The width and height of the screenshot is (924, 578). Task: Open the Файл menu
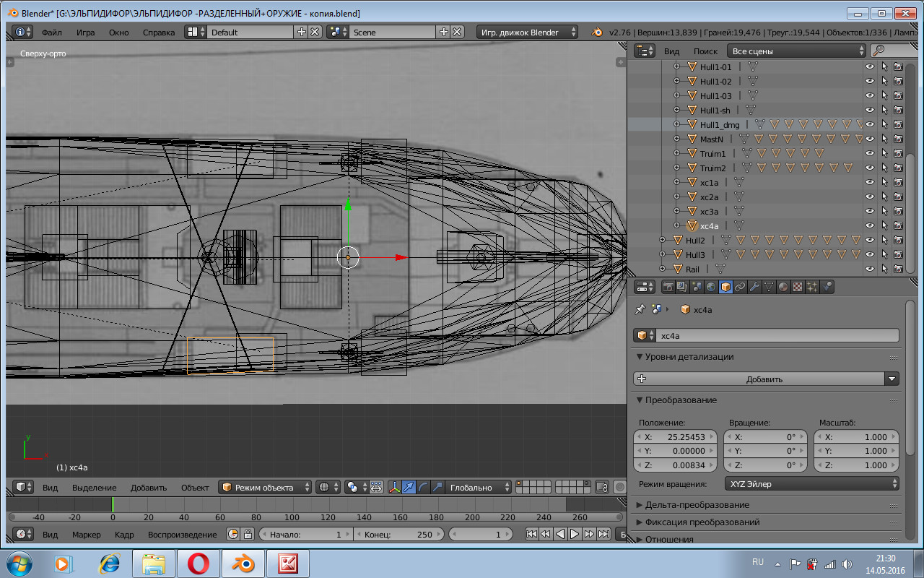(x=51, y=33)
